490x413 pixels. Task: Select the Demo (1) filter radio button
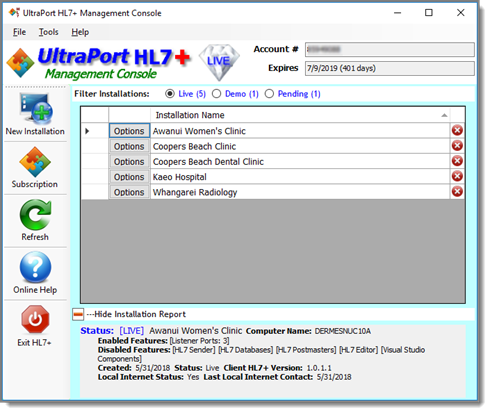click(x=216, y=94)
